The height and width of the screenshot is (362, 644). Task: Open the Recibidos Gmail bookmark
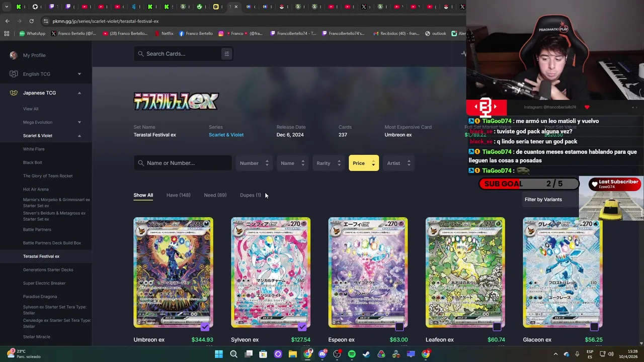pos(396,34)
